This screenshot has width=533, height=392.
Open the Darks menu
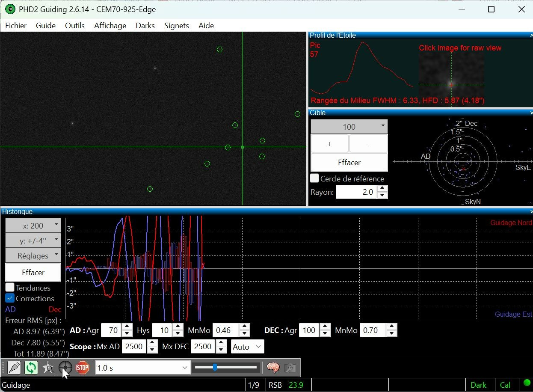(x=145, y=26)
